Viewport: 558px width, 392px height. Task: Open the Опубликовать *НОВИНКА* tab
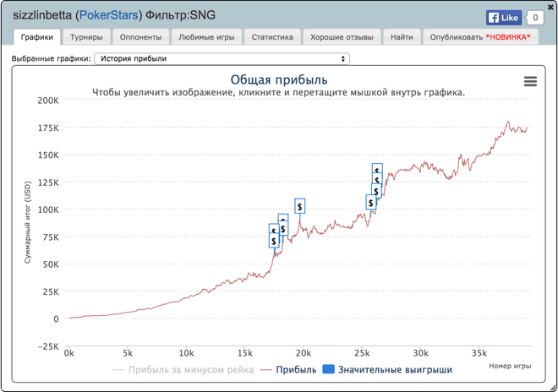pyautogui.click(x=480, y=37)
